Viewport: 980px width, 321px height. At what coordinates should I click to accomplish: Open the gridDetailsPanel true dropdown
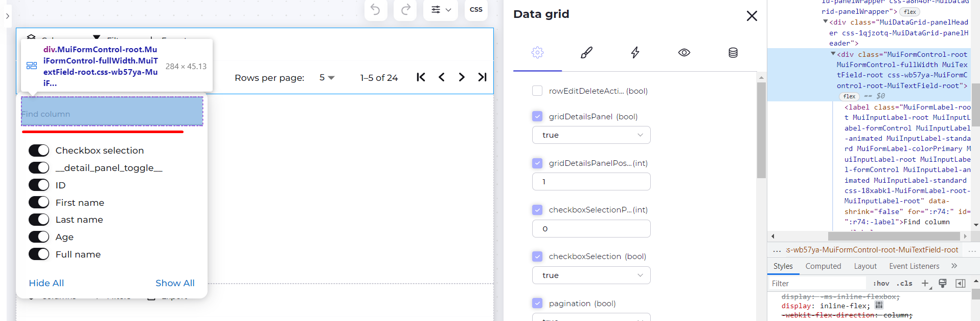click(x=591, y=135)
